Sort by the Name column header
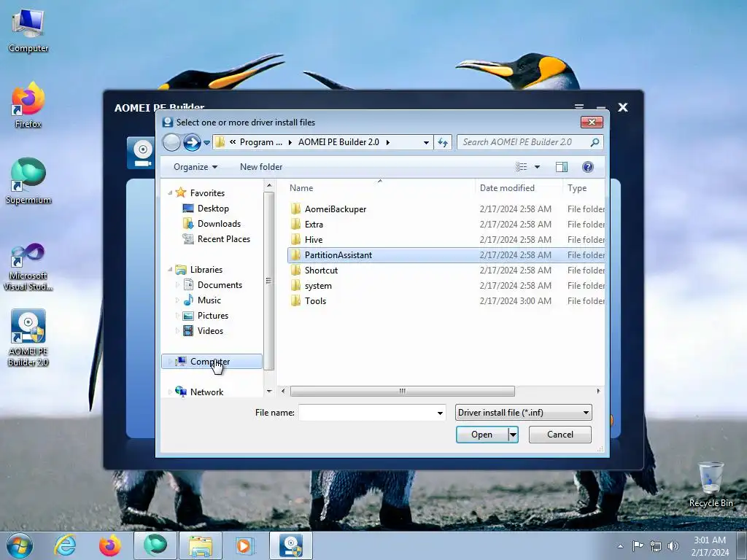 point(379,187)
